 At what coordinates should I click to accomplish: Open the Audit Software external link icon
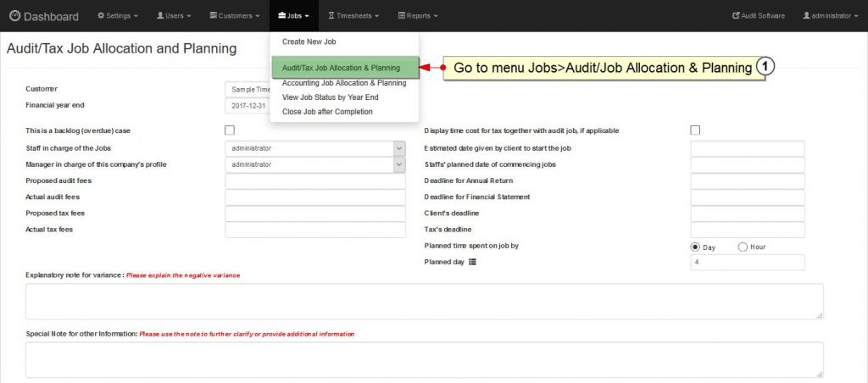pos(736,16)
